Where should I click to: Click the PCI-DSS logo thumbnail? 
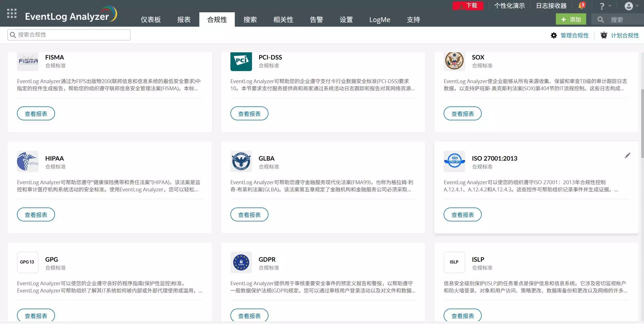[x=241, y=61]
